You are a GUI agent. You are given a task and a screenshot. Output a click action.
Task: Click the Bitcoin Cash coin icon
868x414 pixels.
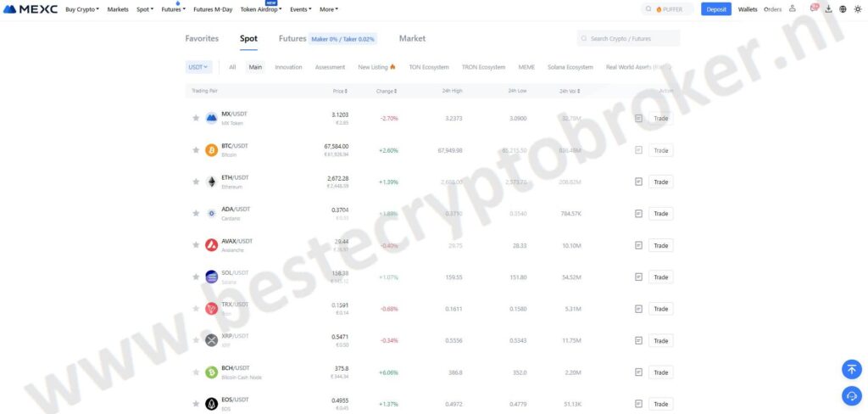211,372
